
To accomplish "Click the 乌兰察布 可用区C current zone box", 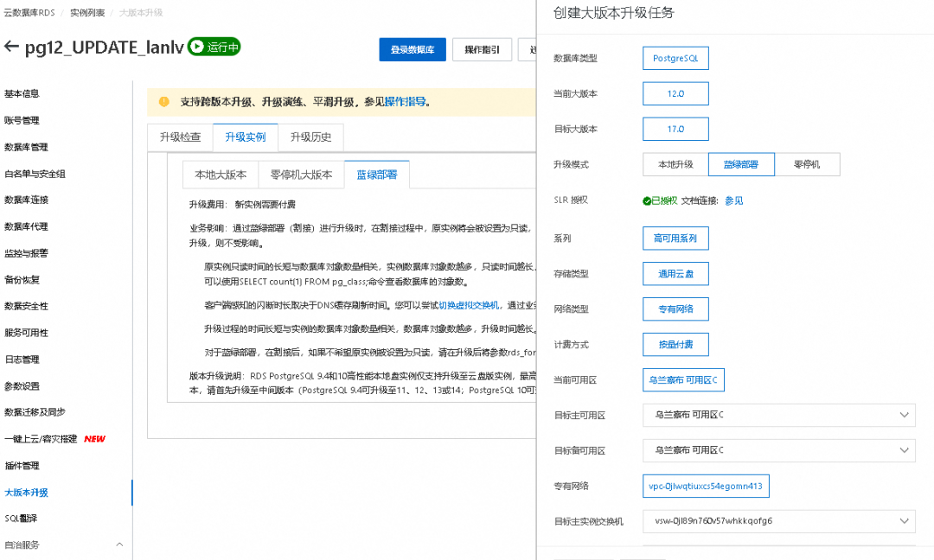I will pyautogui.click(x=683, y=379).
